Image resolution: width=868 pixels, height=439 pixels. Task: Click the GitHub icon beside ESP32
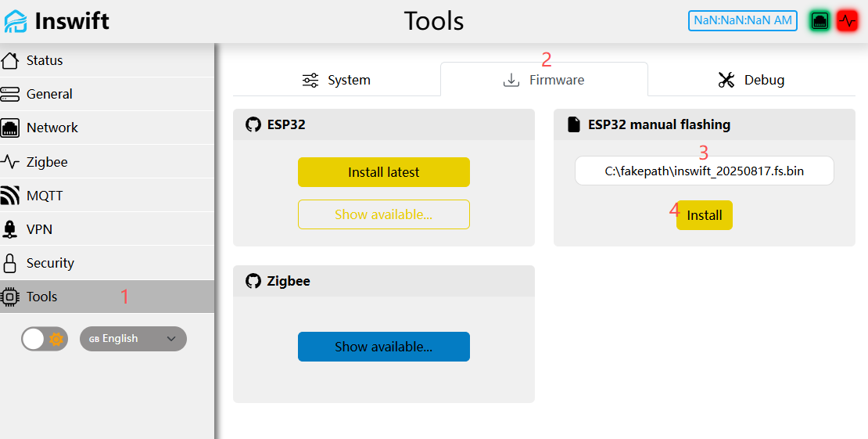pyautogui.click(x=253, y=124)
